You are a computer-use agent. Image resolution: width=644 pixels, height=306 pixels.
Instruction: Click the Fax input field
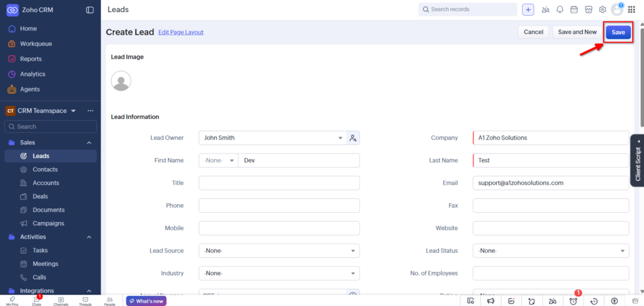tap(551, 206)
